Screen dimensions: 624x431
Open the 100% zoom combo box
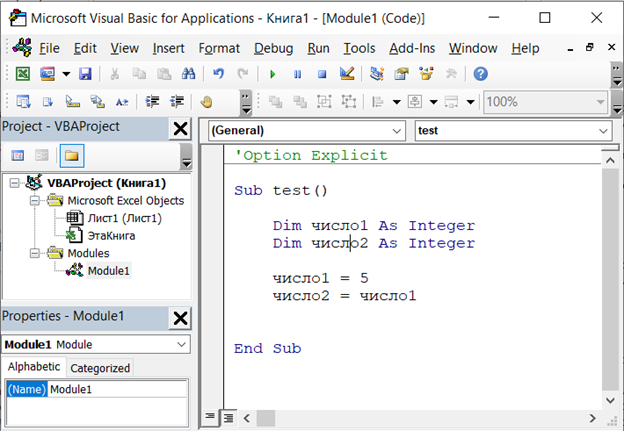[545, 102]
